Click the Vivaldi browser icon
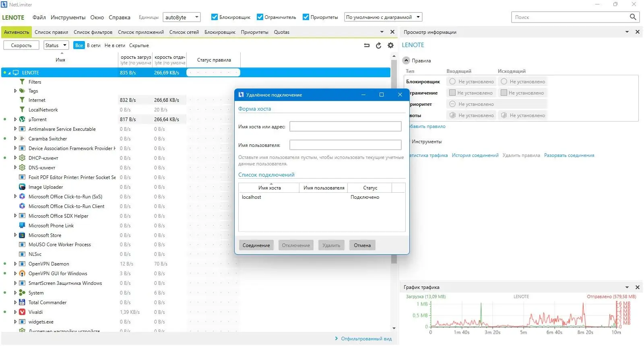Image resolution: width=644 pixels, height=346 pixels. pyautogui.click(x=22, y=312)
